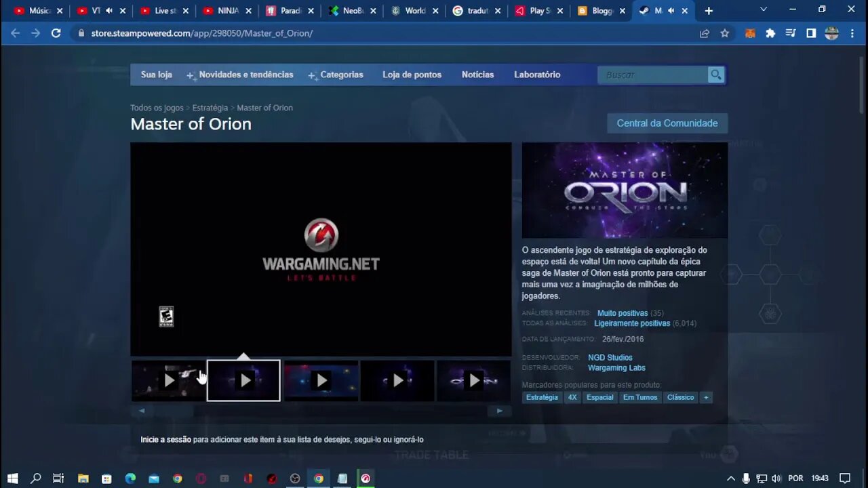Click the Steam search magnifier button
The width and height of the screenshot is (868, 488).
(x=715, y=75)
